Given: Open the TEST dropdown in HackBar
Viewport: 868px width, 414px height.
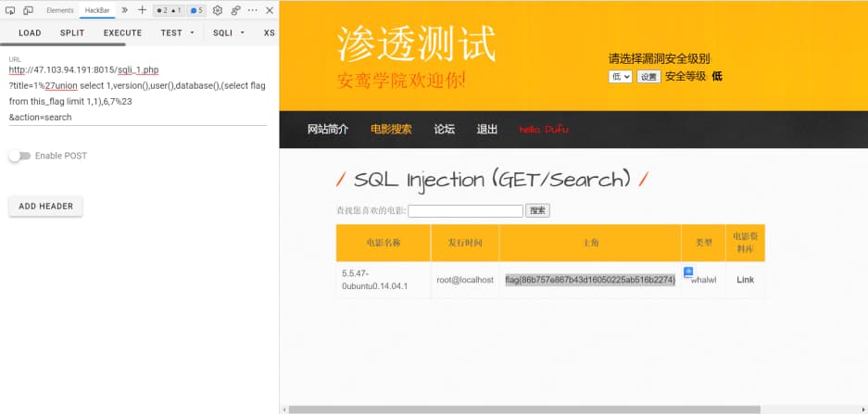Looking at the screenshot, I should 178,32.
